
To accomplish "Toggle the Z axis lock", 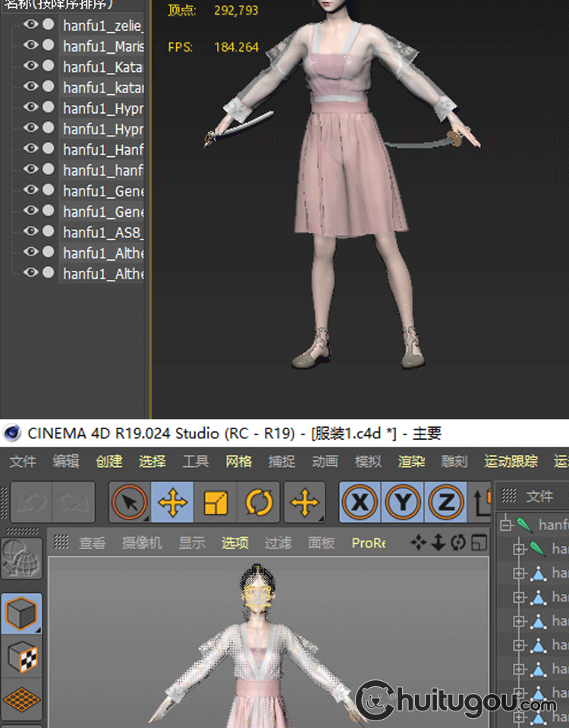I will [x=447, y=502].
